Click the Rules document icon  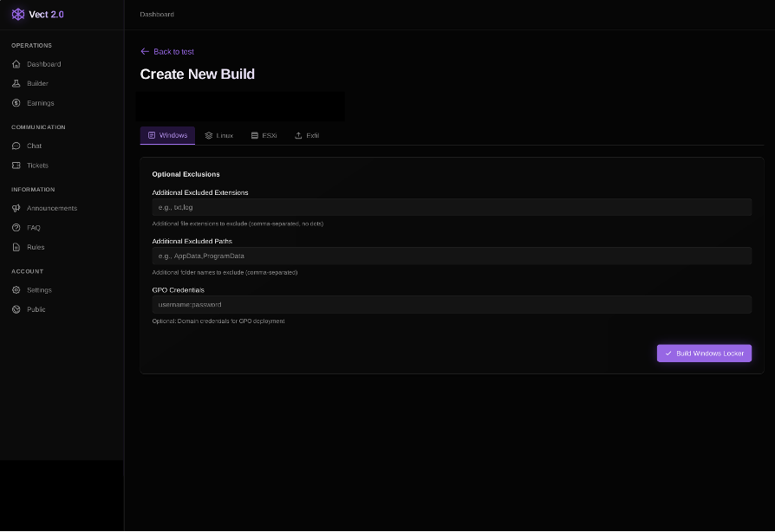click(x=16, y=247)
